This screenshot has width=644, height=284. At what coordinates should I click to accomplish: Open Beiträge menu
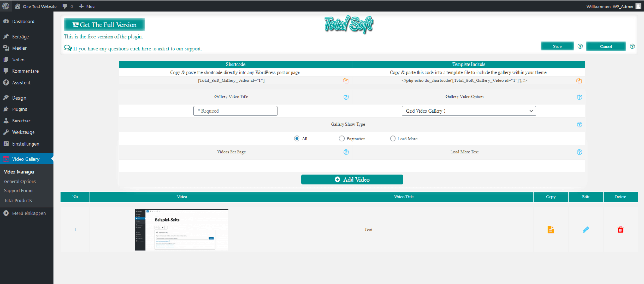[27, 36]
